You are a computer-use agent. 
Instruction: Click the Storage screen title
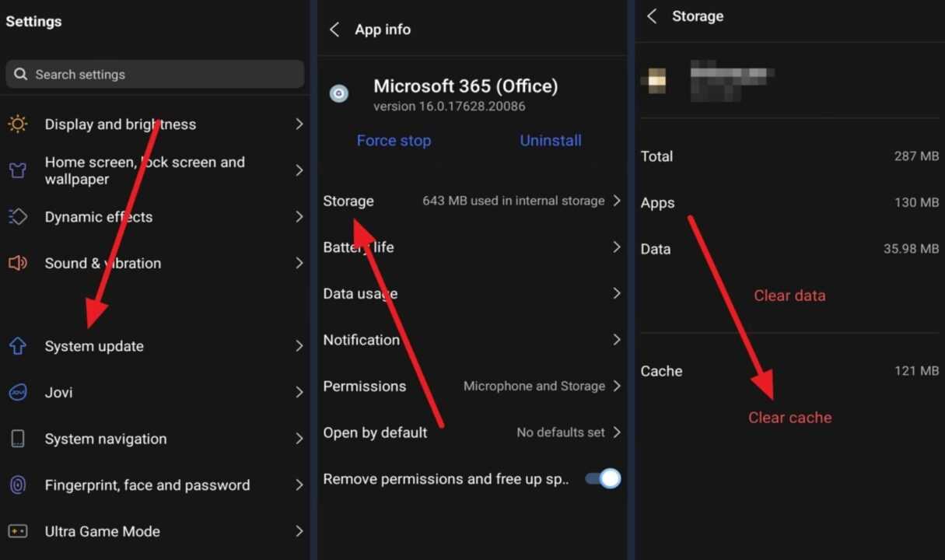(x=698, y=16)
